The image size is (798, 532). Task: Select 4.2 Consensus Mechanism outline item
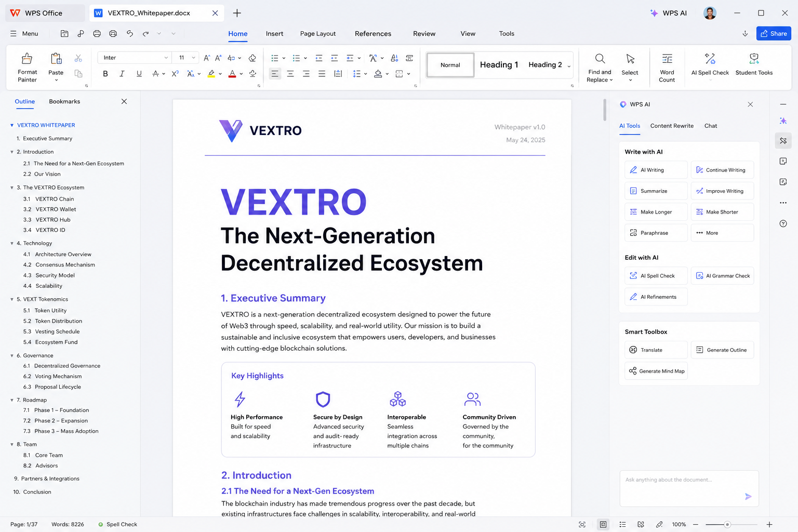pos(59,265)
